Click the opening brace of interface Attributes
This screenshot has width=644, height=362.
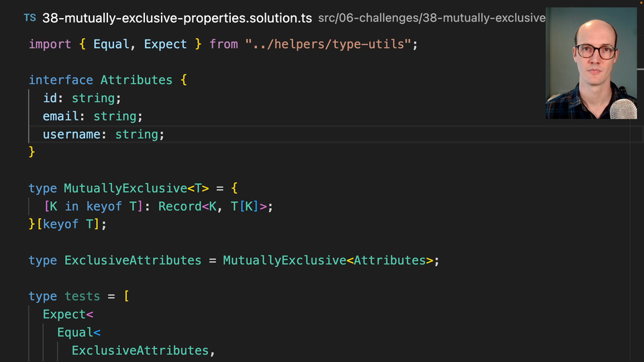pos(183,80)
